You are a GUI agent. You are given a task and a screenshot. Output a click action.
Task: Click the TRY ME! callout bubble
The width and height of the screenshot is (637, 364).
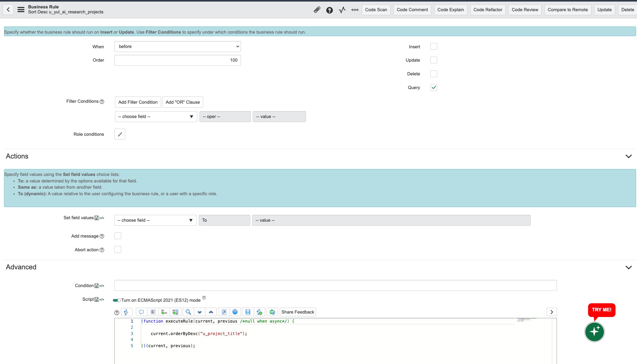601,310
